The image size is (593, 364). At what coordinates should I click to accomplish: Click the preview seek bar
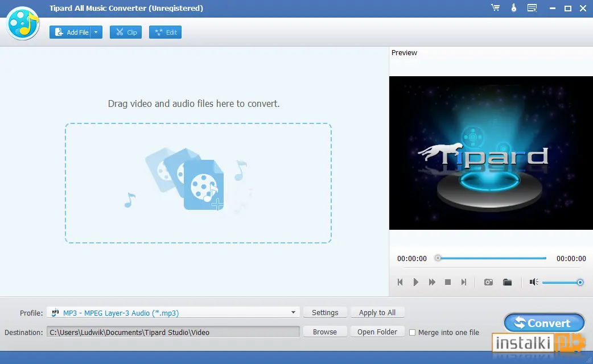tap(491, 258)
